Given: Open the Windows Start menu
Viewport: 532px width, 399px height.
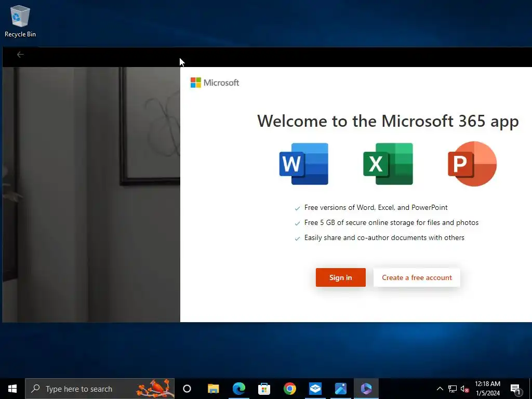Looking at the screenshot, I should coord(12,389).
